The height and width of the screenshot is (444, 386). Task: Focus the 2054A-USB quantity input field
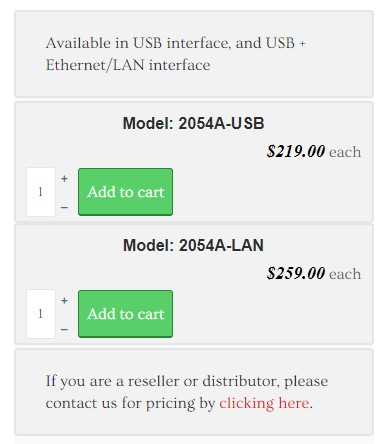tap(41, 192)
